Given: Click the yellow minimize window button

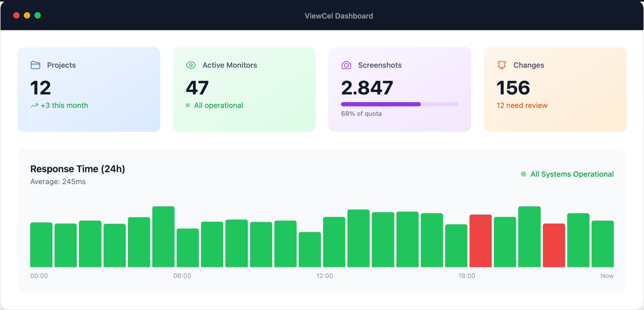Looking at the screenshot, I should click(x=27, y=15).
